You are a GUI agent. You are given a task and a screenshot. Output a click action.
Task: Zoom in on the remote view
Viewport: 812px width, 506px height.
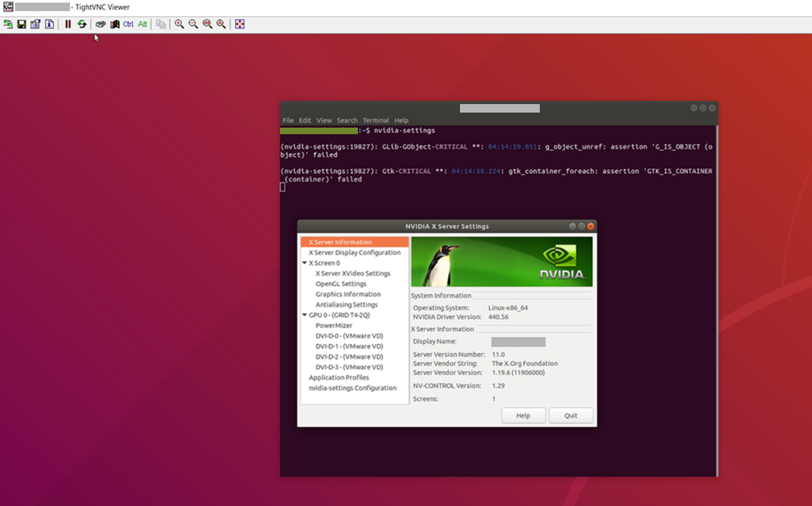[x=179, y=24]
